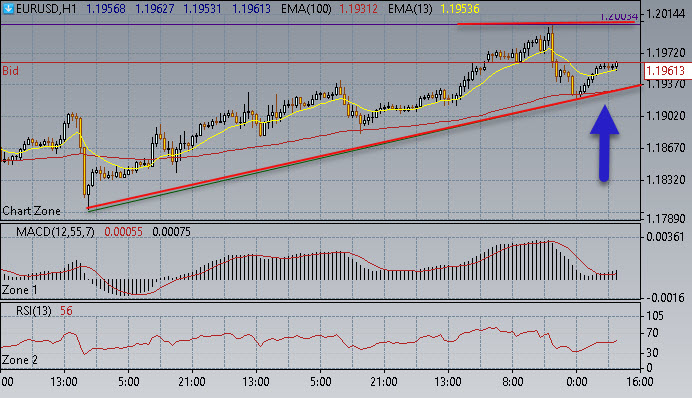Click the Chart Zone label

click(x=31, y=211)
